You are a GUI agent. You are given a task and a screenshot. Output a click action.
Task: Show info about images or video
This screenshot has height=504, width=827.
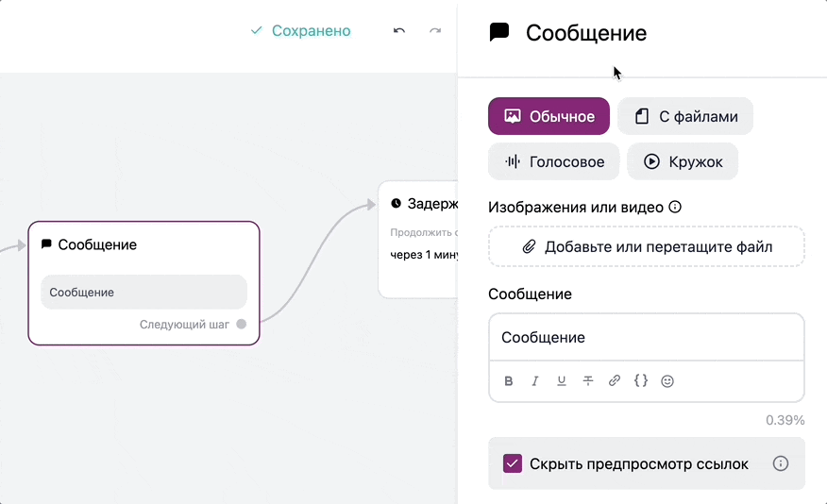point(675,207)
